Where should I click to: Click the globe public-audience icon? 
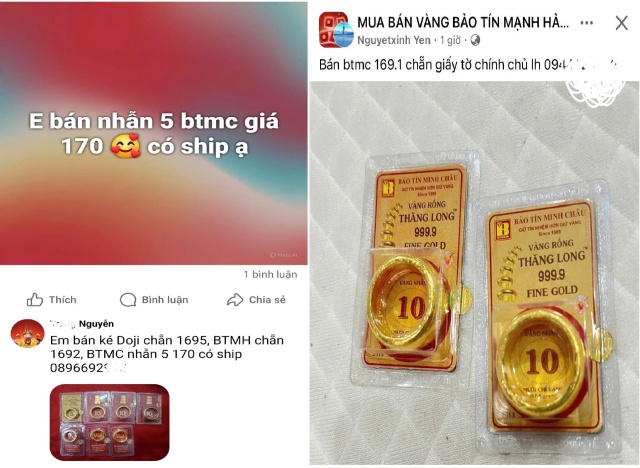tap(475, 40)
